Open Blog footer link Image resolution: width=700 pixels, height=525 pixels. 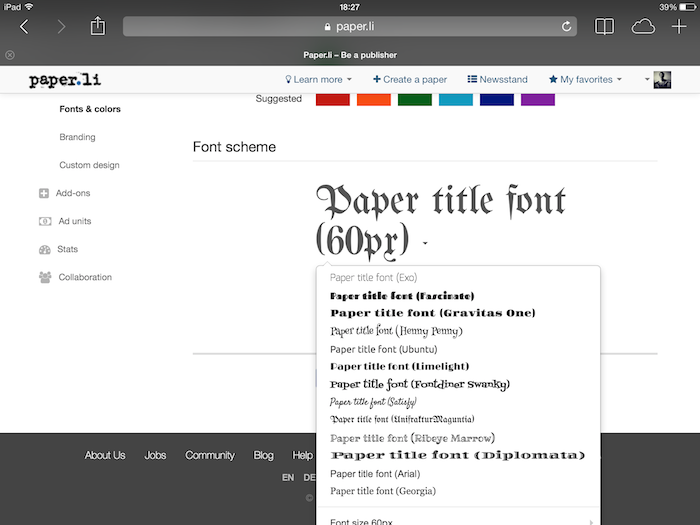[x=263, y=455]
